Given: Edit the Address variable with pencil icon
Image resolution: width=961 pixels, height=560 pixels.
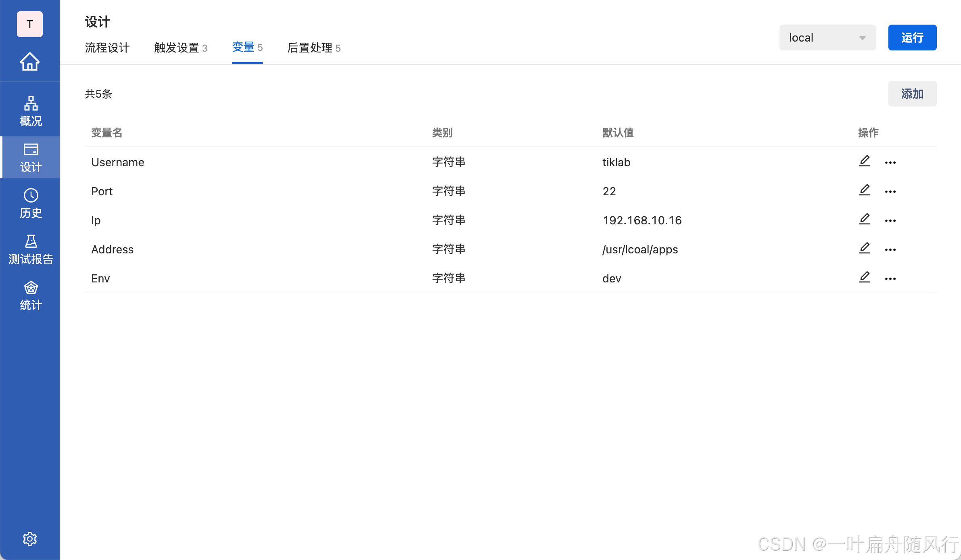Looking at the screenshot, I should [x=865, y=248].
